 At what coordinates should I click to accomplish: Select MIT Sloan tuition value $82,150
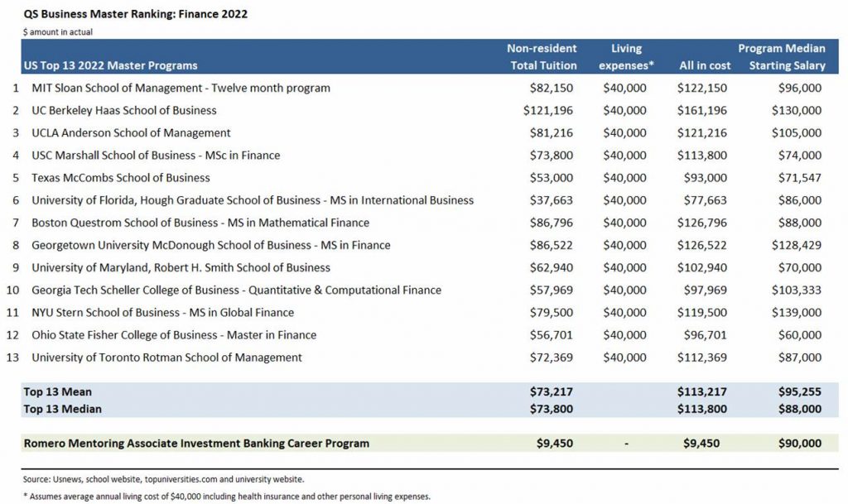point(551,88)
